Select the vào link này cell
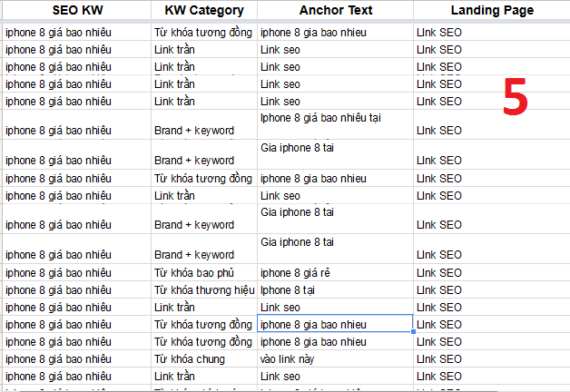This screenshot has height=392, width=570. (x=335, y=358)
